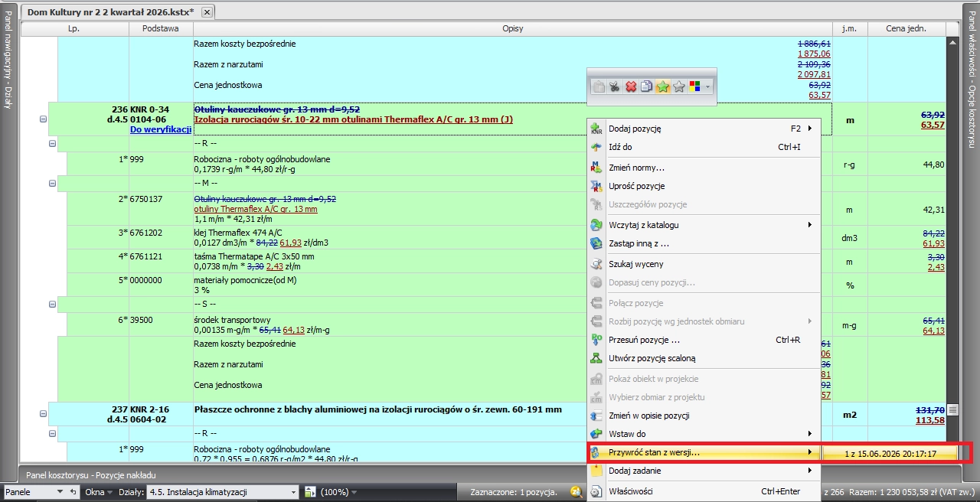Click the 'Lp.' column header
The height and width of the screenshot is (502, 980).
(x=73, y=28)
